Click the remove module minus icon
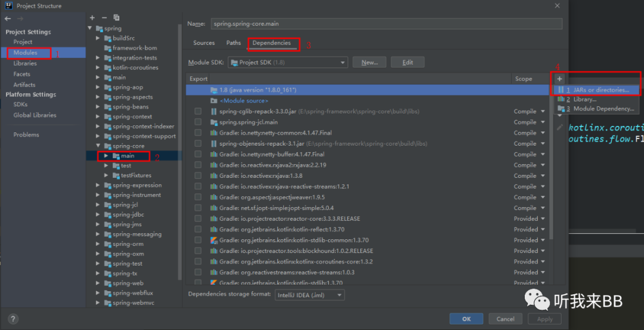The width and height of the screenshot is (644, 330). pyautogui.click(x=104, y=18)
